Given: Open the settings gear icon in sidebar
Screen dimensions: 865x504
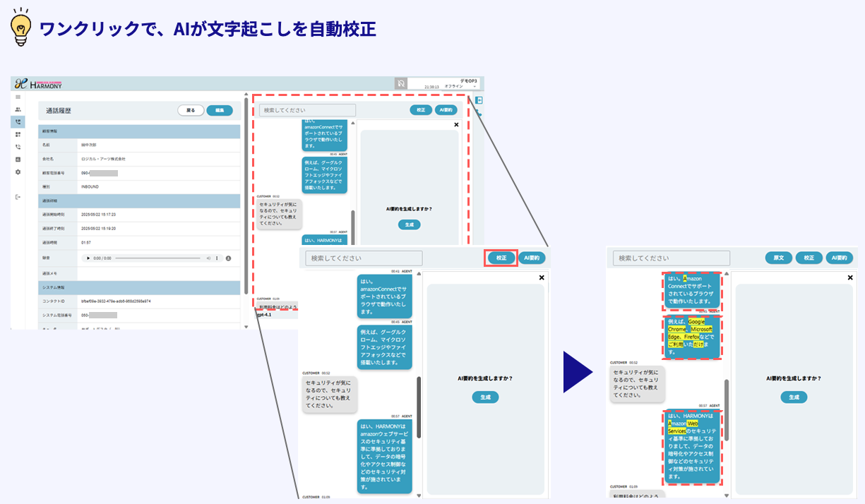Looking at the screenshot, I should [18, 172].
